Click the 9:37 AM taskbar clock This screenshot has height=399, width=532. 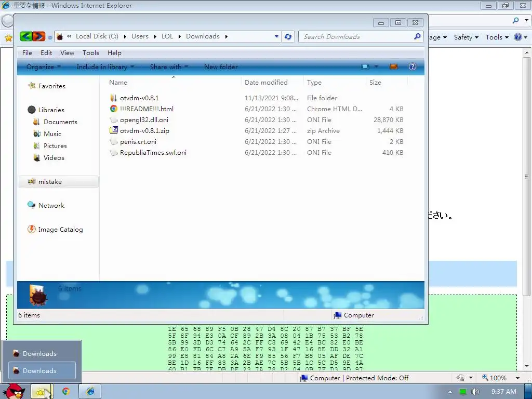(x=504, y=392)
